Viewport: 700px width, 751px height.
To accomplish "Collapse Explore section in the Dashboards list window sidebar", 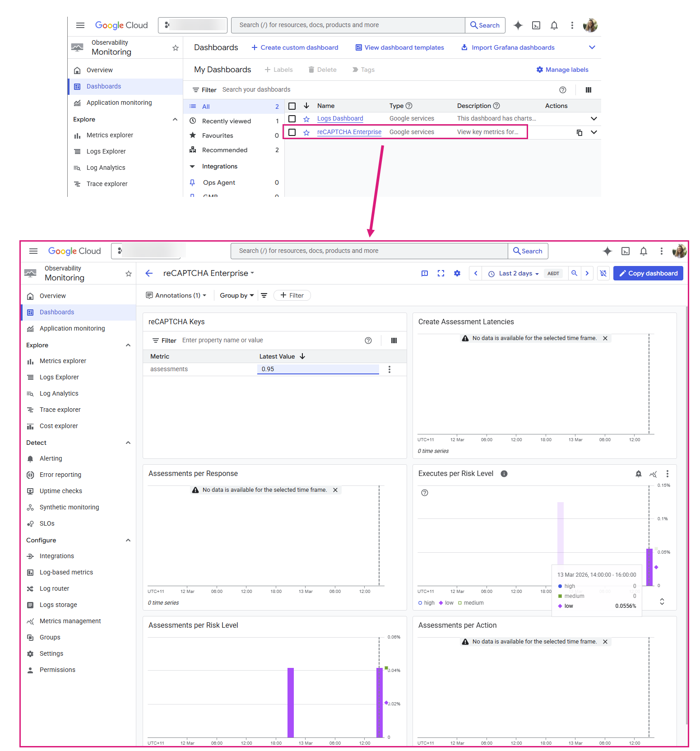I will [175, 120].
